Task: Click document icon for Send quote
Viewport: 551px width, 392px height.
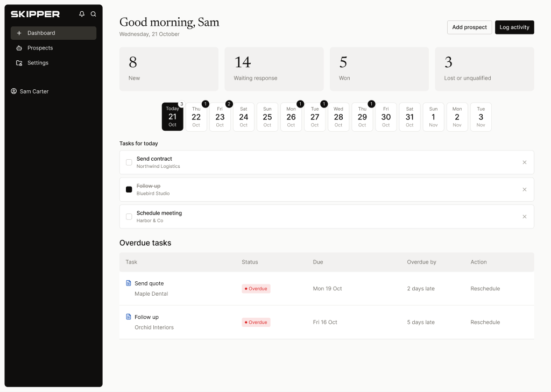Action: point(129,283)
